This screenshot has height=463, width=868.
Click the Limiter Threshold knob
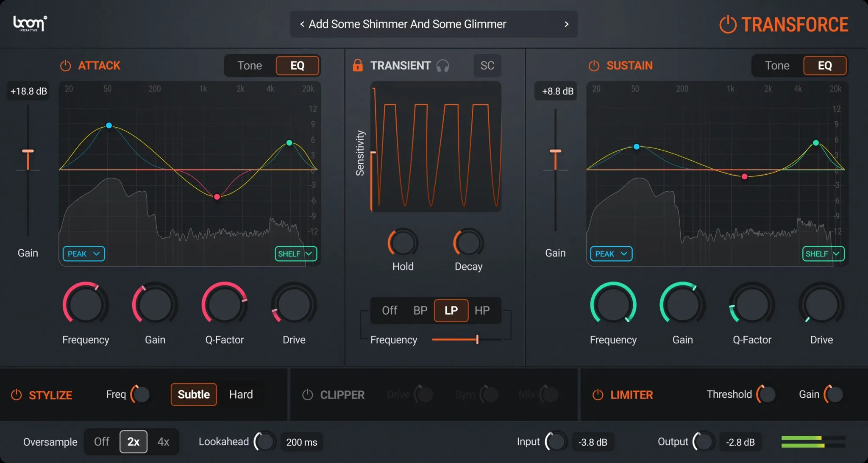click(766, 394)
